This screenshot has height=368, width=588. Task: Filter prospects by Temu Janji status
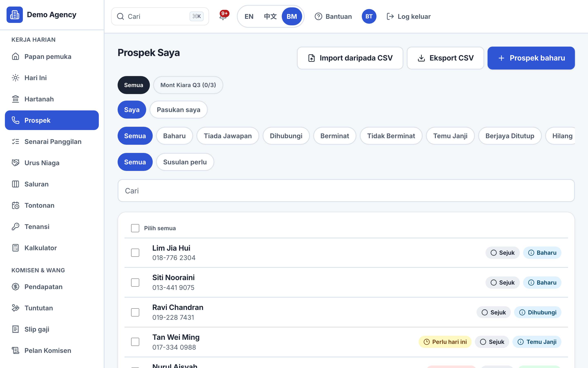coord(450,136)
